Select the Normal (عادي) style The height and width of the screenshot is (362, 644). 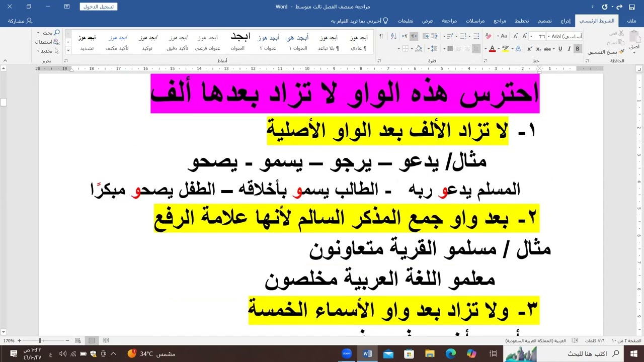click(x=359, y=43)
